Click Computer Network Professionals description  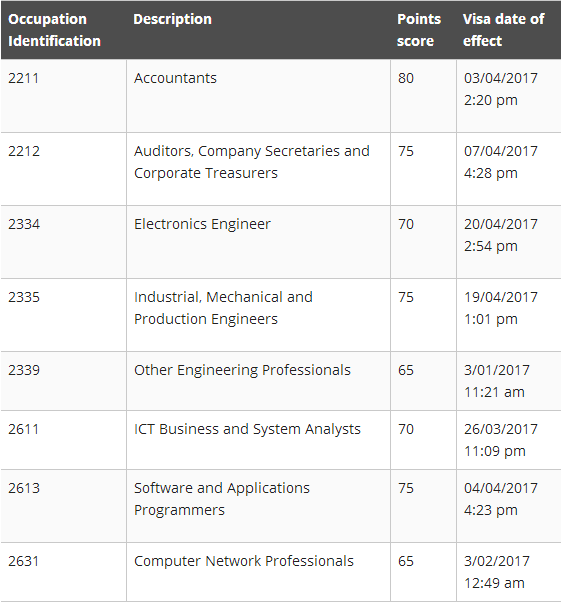[x=244, y=561]
